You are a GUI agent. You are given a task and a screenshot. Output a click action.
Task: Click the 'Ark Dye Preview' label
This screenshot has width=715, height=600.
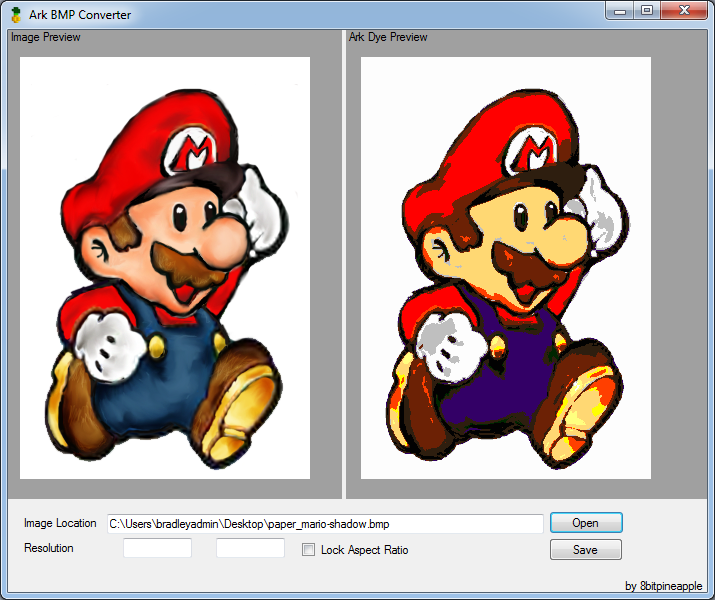[x=388, y=37]
